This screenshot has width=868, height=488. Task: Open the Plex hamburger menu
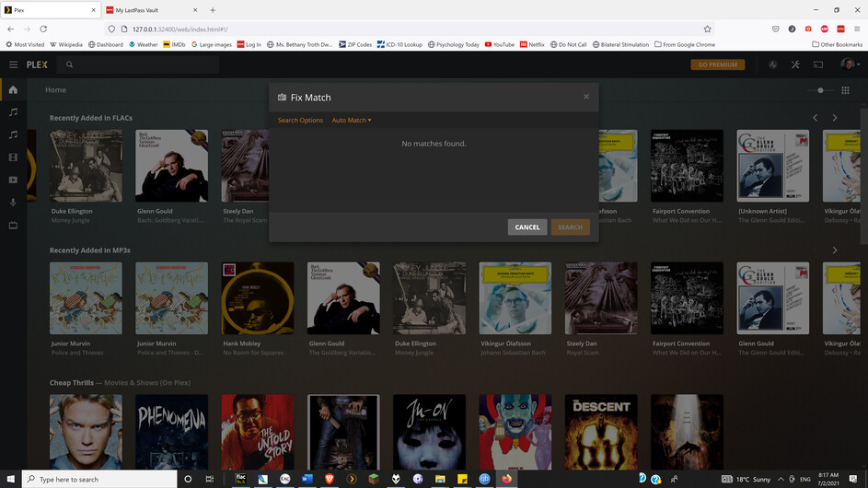[13, 64]
